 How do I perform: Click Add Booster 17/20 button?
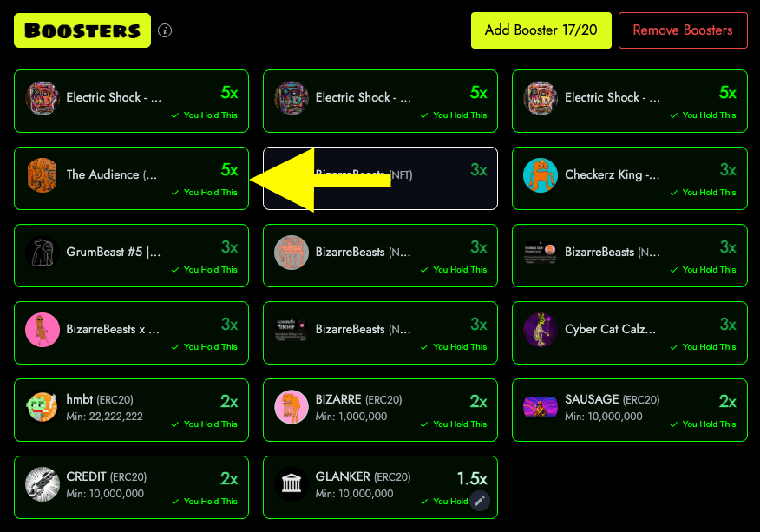(x=541, y=30)
